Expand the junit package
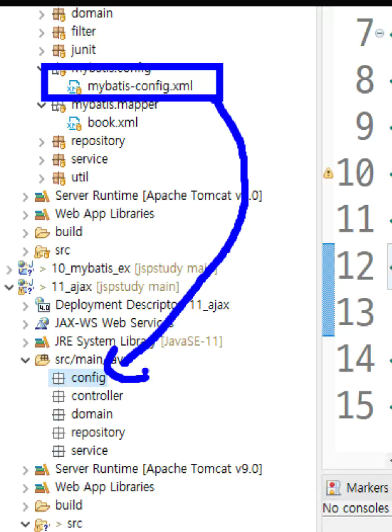Image resolution: width=392 pixels, height=532 pixels. (x=41, y=51)
